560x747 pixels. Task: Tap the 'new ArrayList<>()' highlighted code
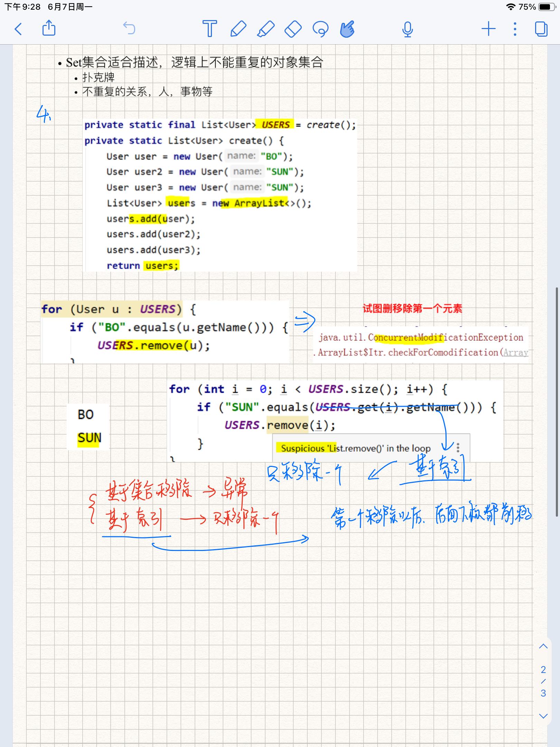(262, 203)
